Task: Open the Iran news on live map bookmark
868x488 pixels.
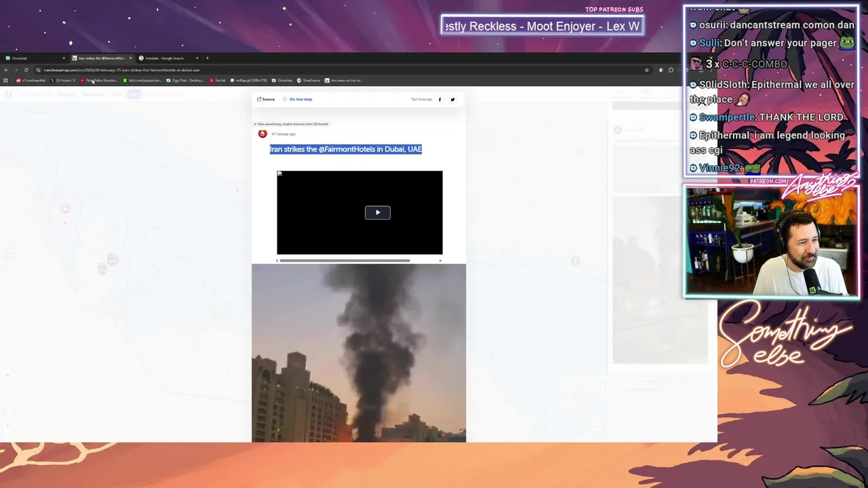Action: tap(343, 81)
